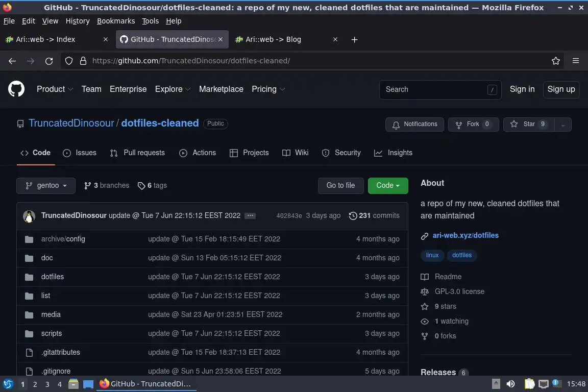Open the ari-web.xyz/dotfiles link
The height and width of the screenshot is (392, 588).
coord(465,236)
